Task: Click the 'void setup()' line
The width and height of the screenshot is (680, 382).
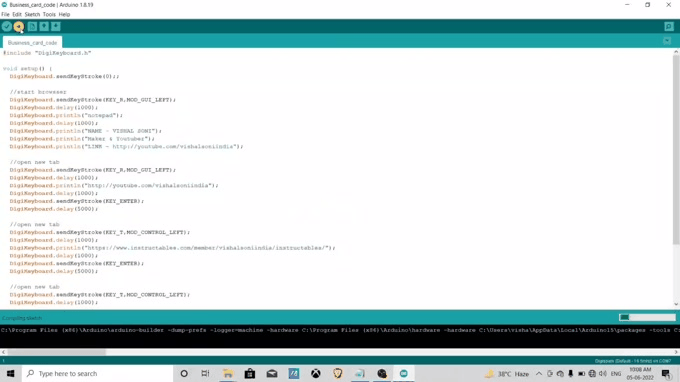Action: pos(27,69)
